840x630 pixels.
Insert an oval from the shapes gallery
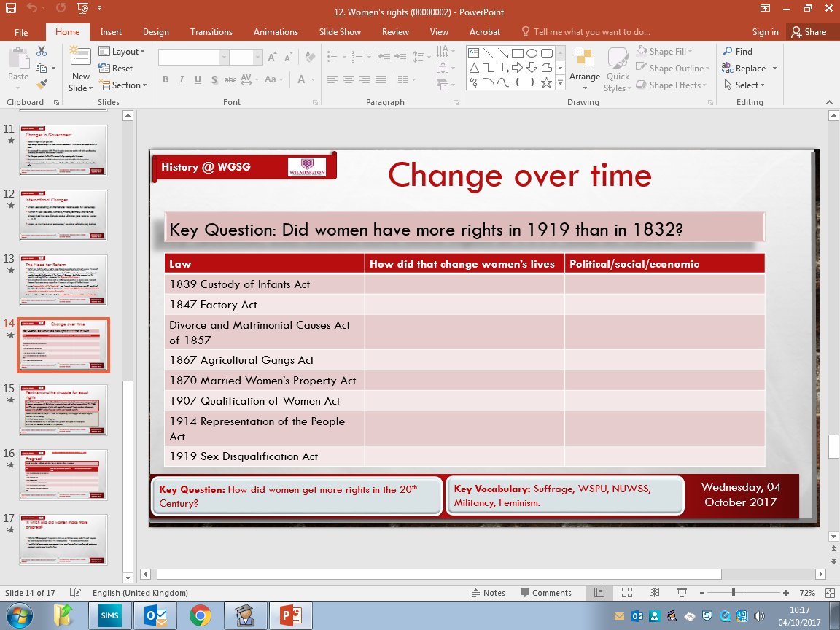[532, 53]
